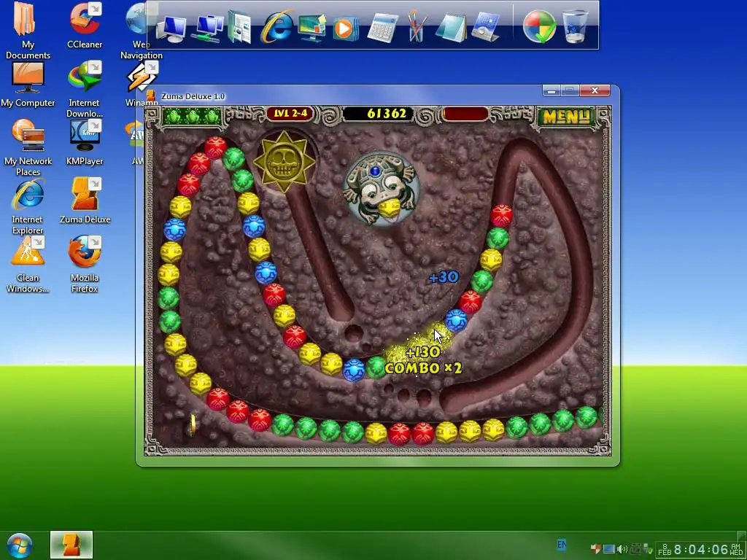This screenshot has height=560, width=747.
Task: Click the gold coin near the bottom-left track
Action: 193,424
